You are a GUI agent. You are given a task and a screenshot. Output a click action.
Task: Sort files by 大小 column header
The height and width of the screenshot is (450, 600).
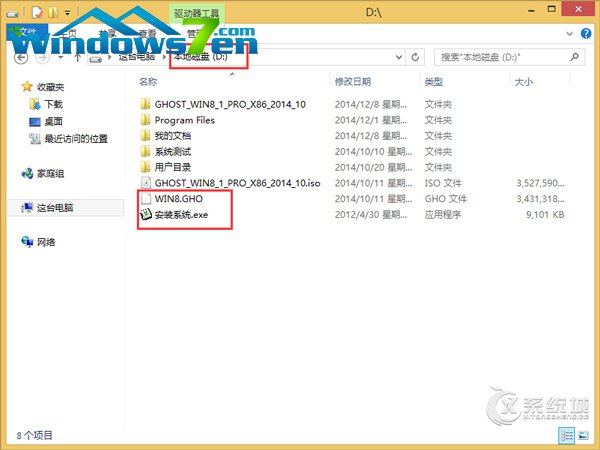[x=526, y=81]
